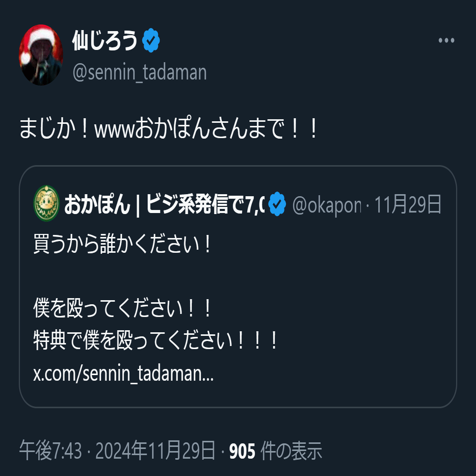Click the 件の表示 views label

pos(292,451)
